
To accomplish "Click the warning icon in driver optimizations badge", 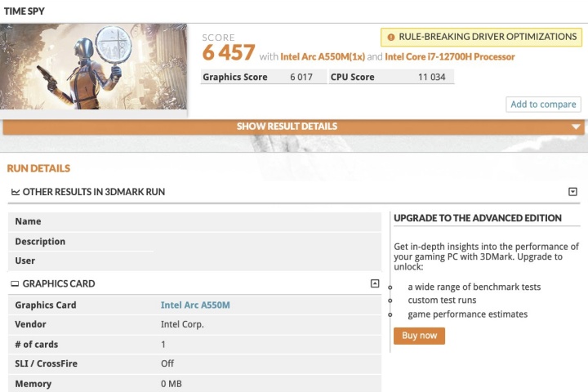I will (x=391, y=37).
